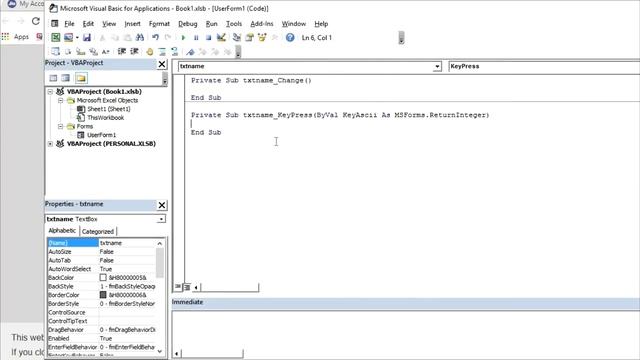Click the Uncomment Block icon
The width and height of the screenshot is (640, 360).
pyautogui.click(x=174, y=51)
